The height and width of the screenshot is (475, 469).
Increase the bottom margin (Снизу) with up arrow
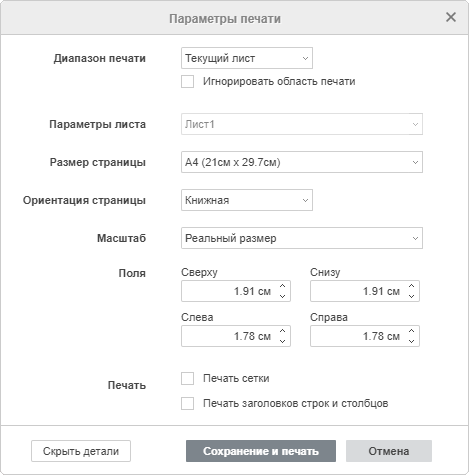click(412, 286)
